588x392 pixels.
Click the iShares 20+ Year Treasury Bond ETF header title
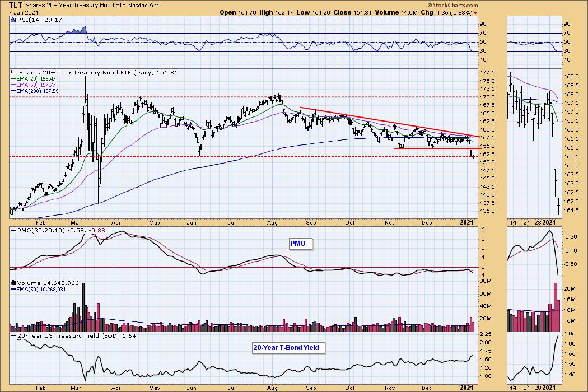(x=76, y=5)
